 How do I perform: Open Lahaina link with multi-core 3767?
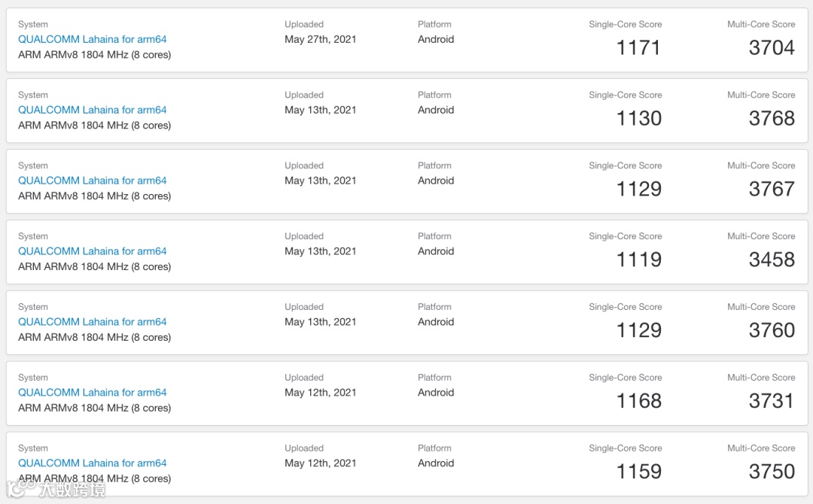click(x=93, y=181)
